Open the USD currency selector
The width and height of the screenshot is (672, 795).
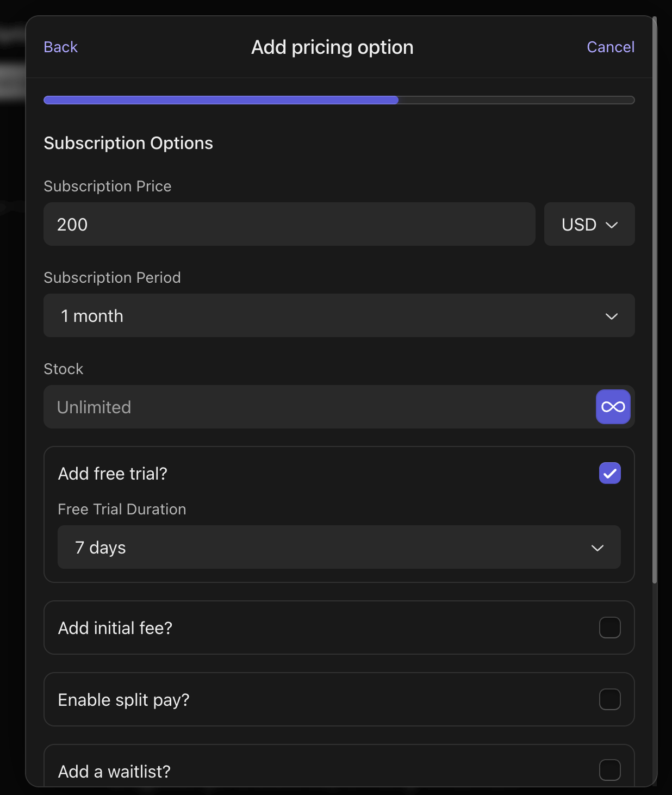(589, 224)
